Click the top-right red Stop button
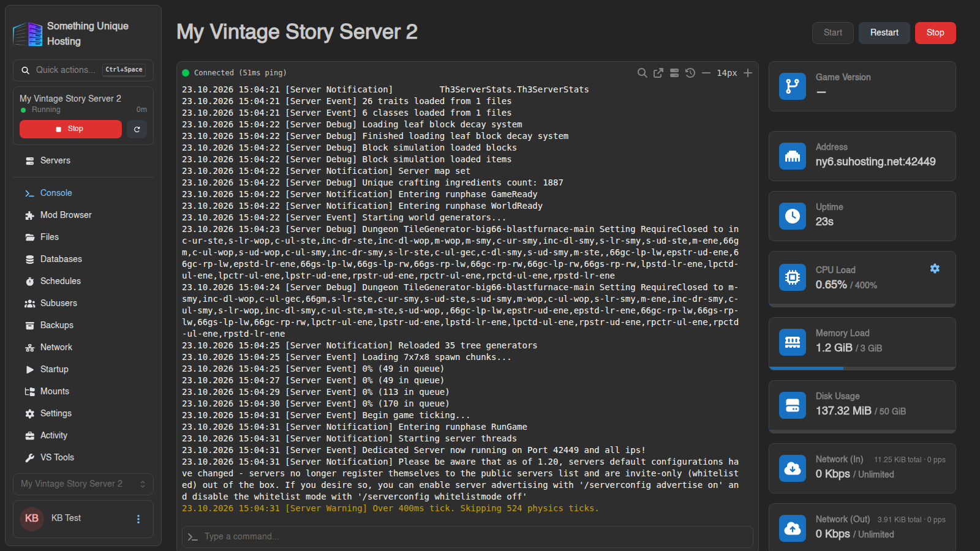The height and width of the screenshot is (551, 980). [935, 33]
